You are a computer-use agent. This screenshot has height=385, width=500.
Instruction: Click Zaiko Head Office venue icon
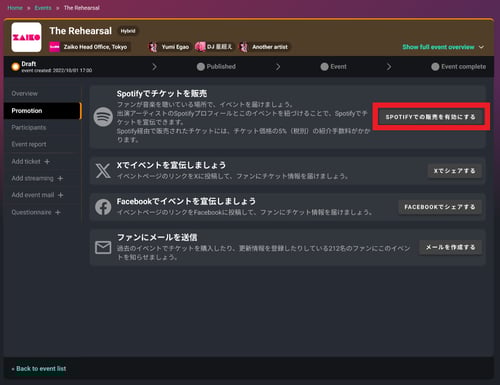[x=54, y=47]
